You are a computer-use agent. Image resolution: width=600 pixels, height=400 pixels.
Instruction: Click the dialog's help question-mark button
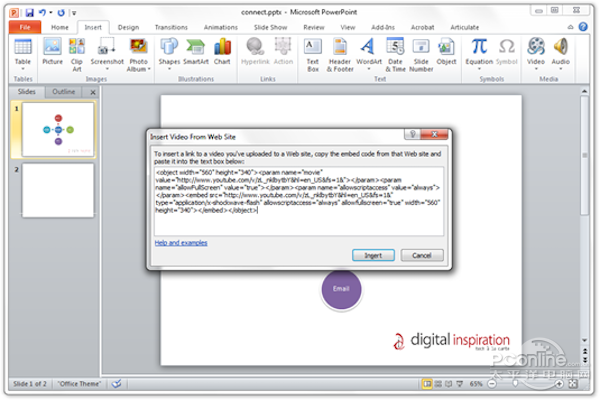[412, 134]
